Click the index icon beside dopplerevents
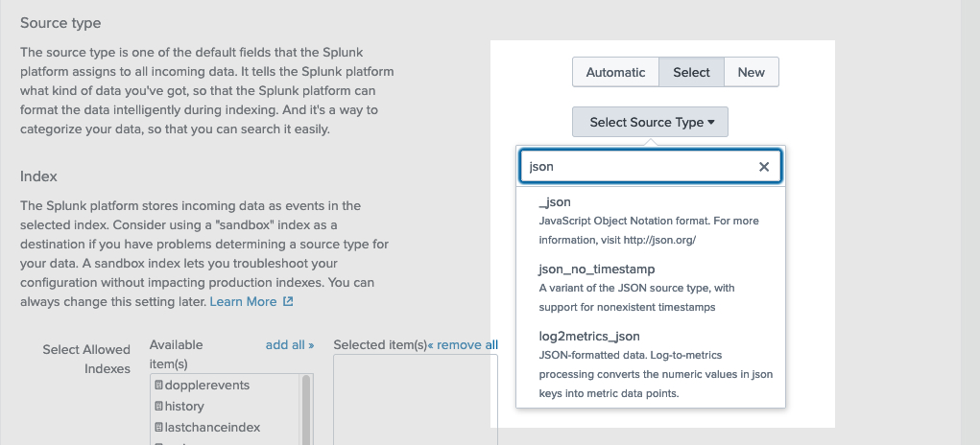This screenshot has width=980, height=445. [158, 386]
